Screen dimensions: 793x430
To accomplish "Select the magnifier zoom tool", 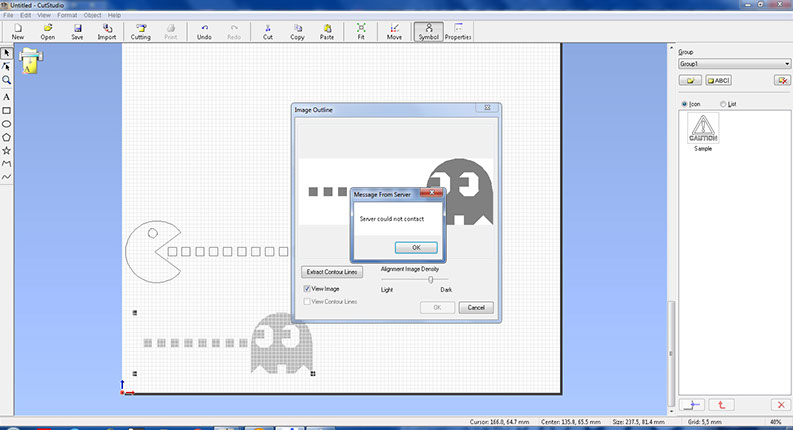I will click(7, 80).
